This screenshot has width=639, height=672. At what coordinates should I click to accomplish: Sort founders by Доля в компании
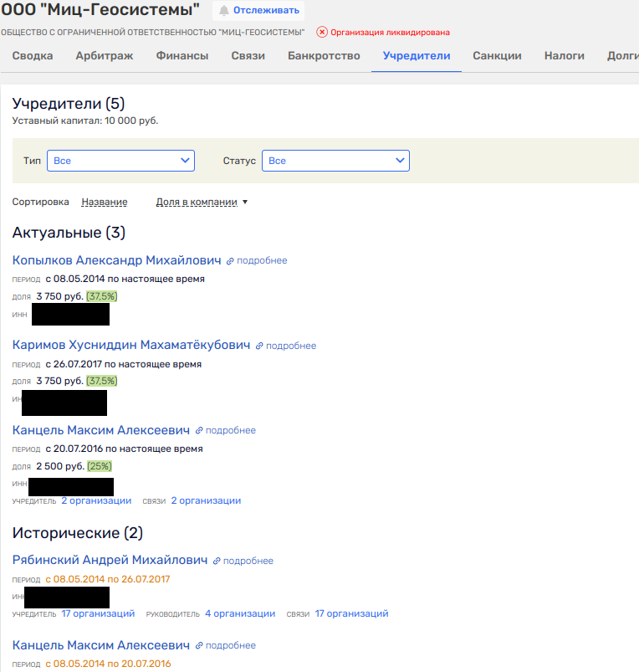(x=197, y=202)
